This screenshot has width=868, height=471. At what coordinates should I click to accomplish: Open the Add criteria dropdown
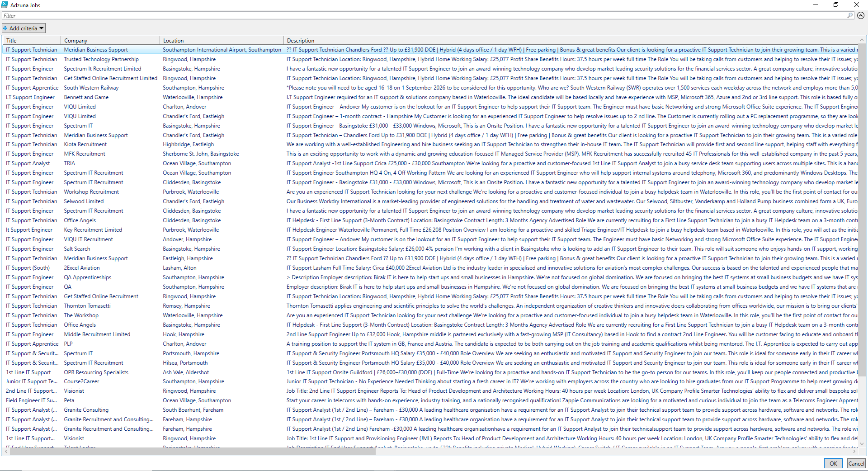24,28
